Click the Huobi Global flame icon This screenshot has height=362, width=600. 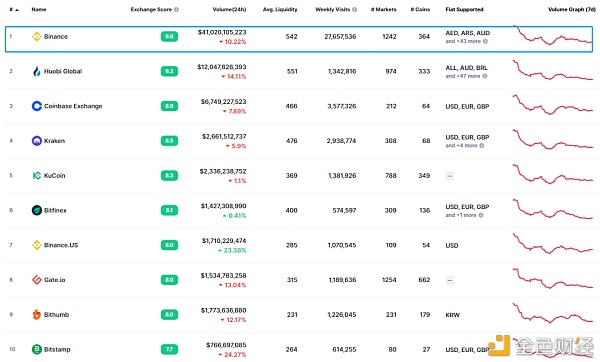click(x=37, y=71)
